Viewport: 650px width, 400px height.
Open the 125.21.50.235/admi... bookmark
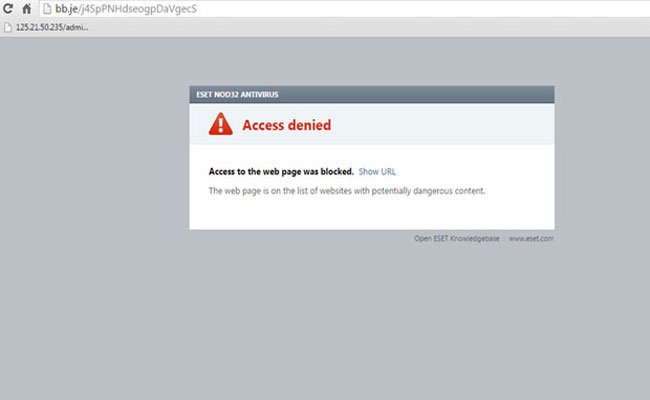[46, 27]
